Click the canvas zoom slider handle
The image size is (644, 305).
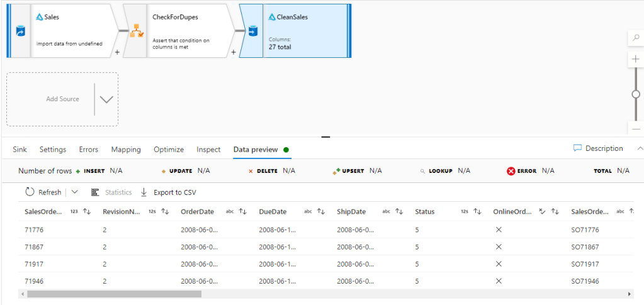pyautogui.click(x=636, y=94)
